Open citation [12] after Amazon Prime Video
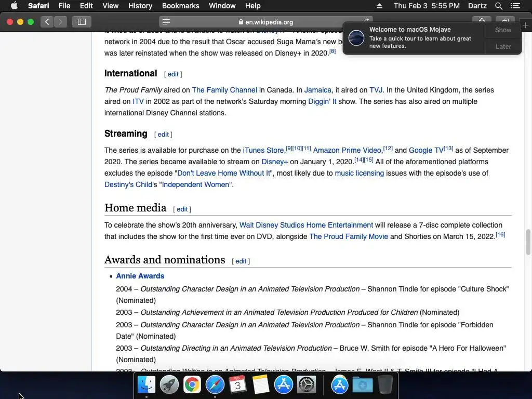This screenshot has width=532, height=399. pos(388,148)
